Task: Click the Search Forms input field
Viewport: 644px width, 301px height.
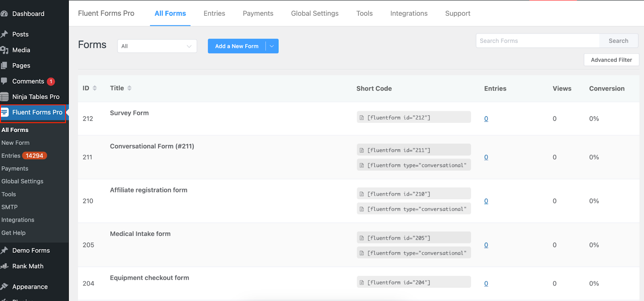Action: tap(538, 41)
